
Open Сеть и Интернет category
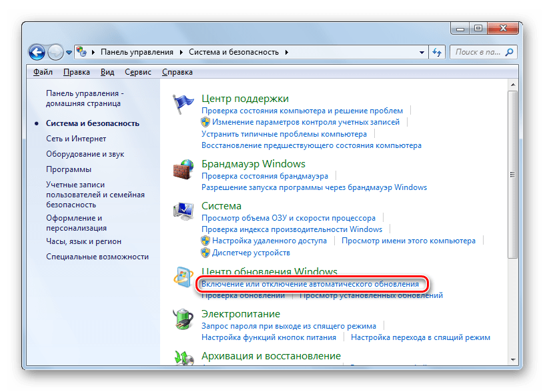pyautogui.click(x=76, y=139)
